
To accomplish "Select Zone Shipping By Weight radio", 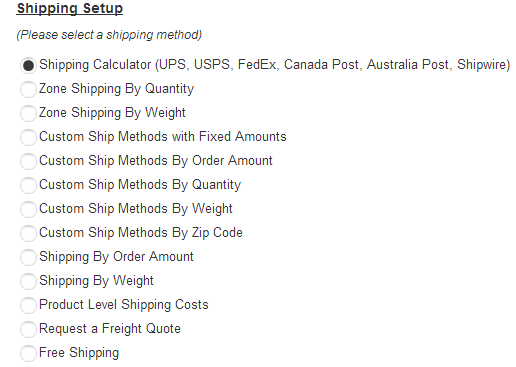I will (x=28, y=113).
